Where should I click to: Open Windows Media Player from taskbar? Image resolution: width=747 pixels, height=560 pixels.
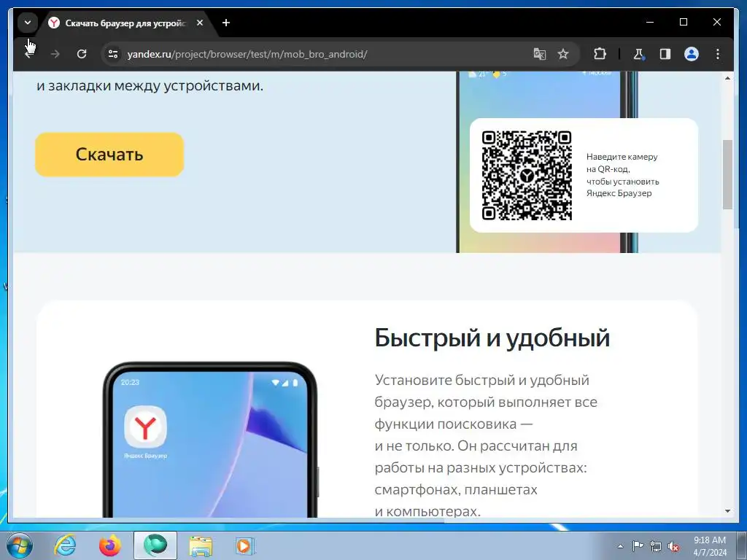pyautogui.click(x=245, y=545)
